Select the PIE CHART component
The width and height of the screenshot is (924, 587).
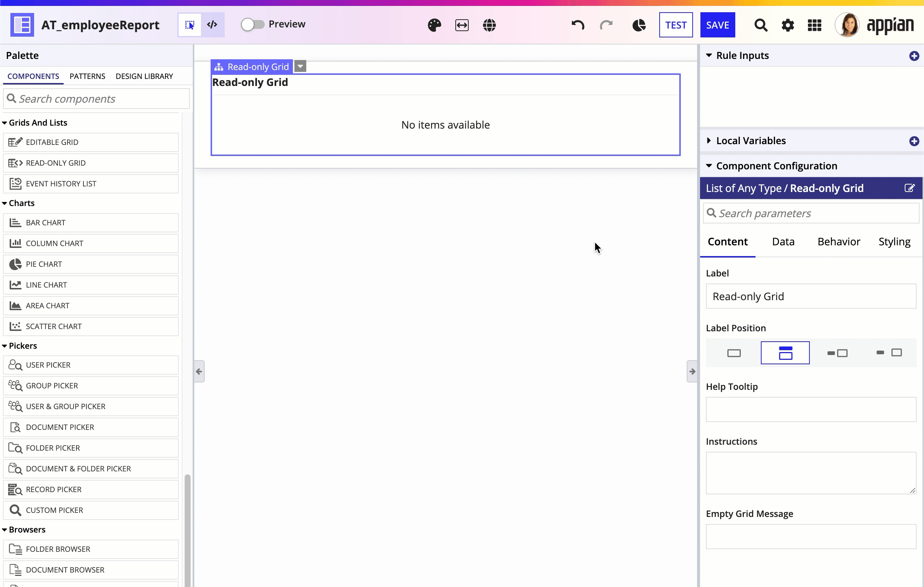[90, 264]
